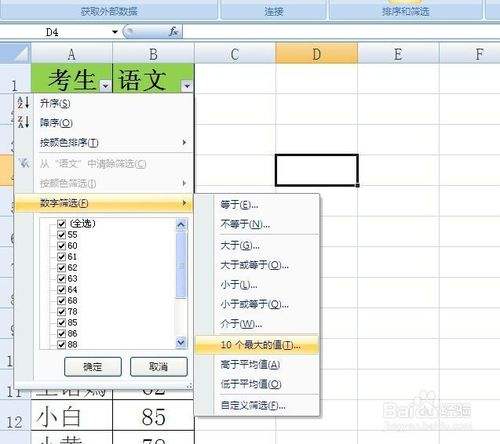
Task: Click the formula bar input area
Action: click(341, 32)
